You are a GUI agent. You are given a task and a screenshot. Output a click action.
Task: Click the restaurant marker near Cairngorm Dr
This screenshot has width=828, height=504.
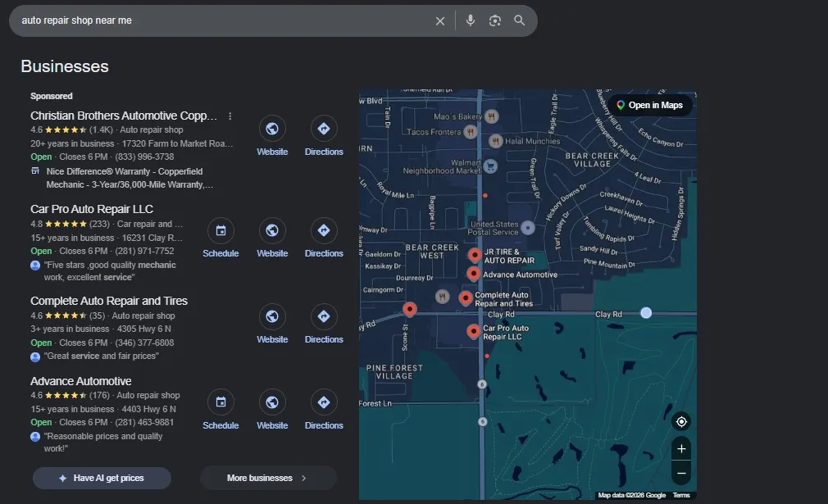click(x=443, y=297)
